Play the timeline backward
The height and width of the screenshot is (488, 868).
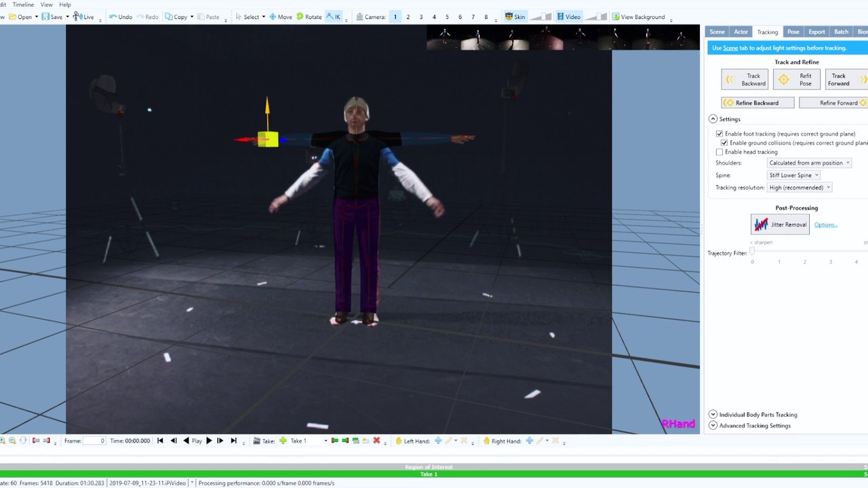(186, 441)
